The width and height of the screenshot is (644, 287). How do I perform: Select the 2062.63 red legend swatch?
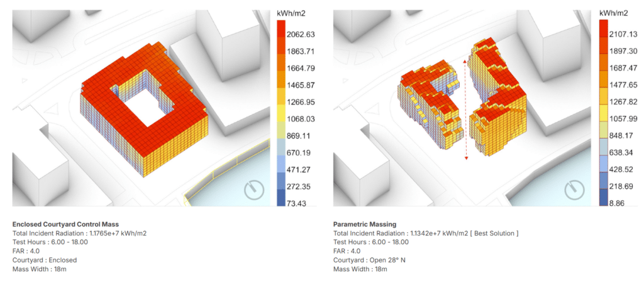(283, 35)
